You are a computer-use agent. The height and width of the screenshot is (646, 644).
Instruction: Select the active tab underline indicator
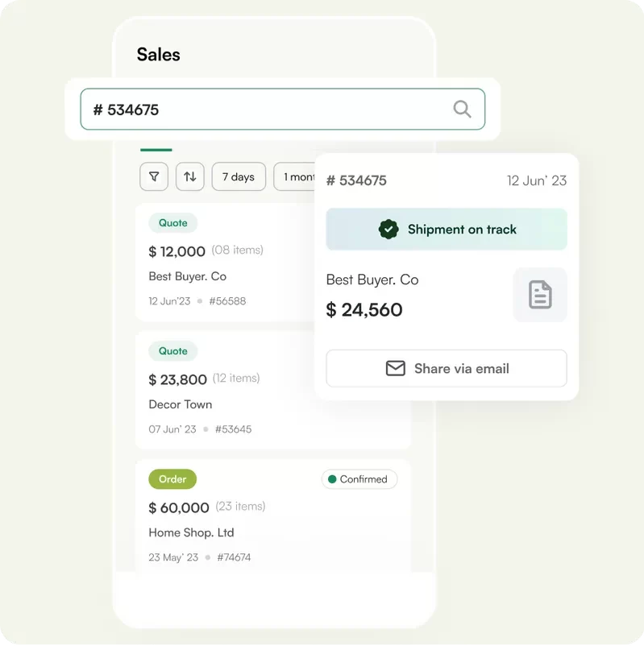click(156, 150)
